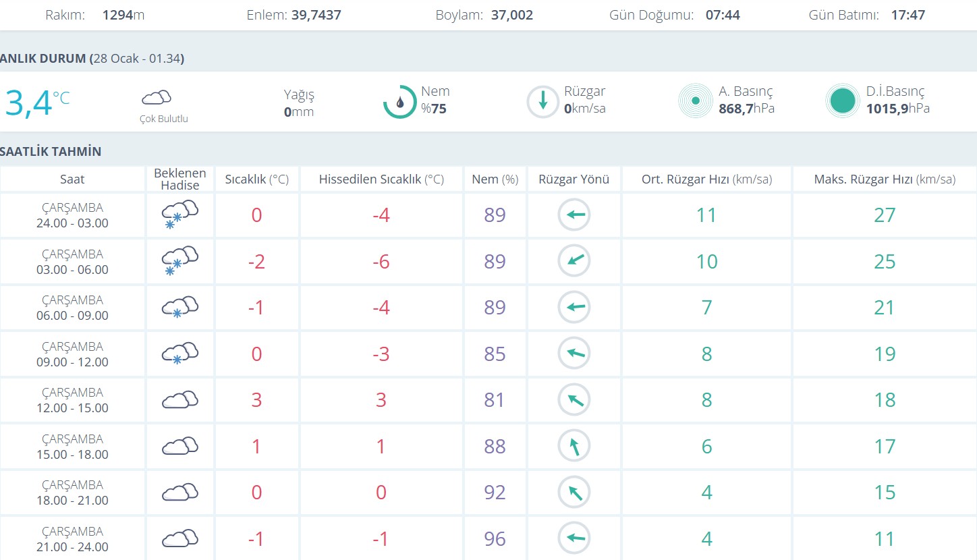Click the SAATLİK TAHMİN section heading
This screenshot has width=977, height=560.
[51, 151]
